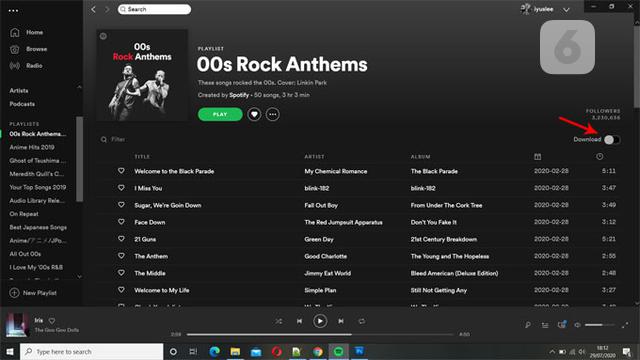Like the now playing song Iris
640x360 pixels.
coord(52,321)
